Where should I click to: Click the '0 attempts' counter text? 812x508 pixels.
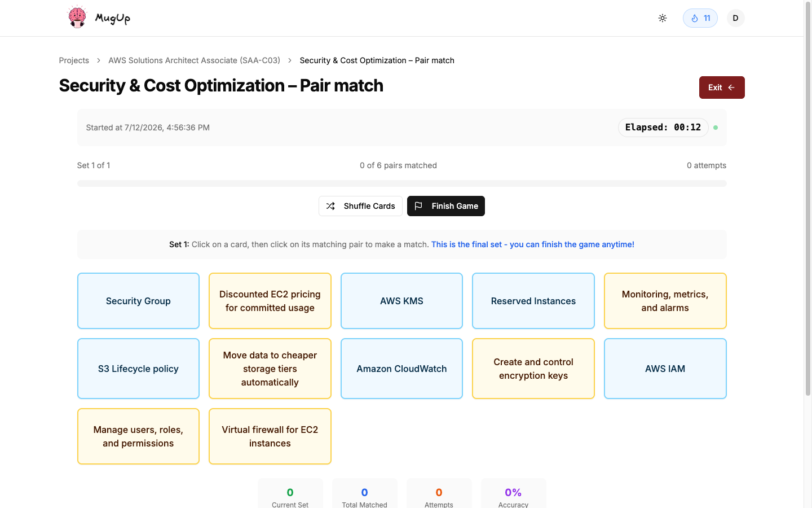(707, 165)
